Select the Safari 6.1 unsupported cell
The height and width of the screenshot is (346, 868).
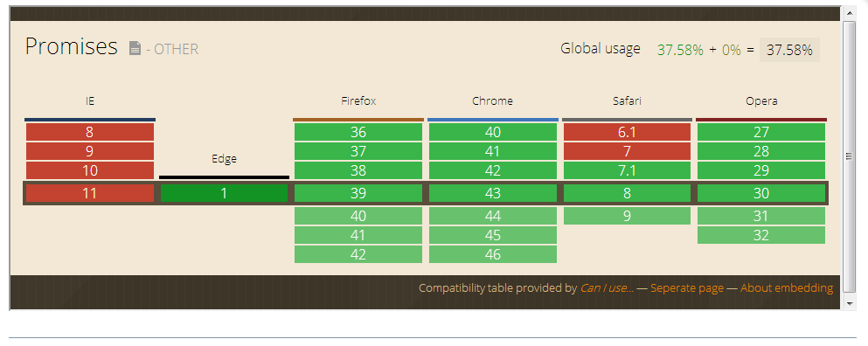628,132
